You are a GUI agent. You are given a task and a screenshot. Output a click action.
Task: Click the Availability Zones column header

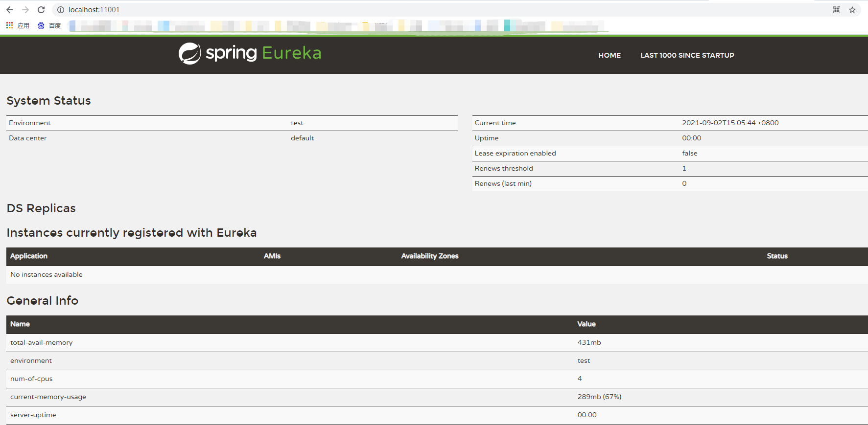(430, 256)
